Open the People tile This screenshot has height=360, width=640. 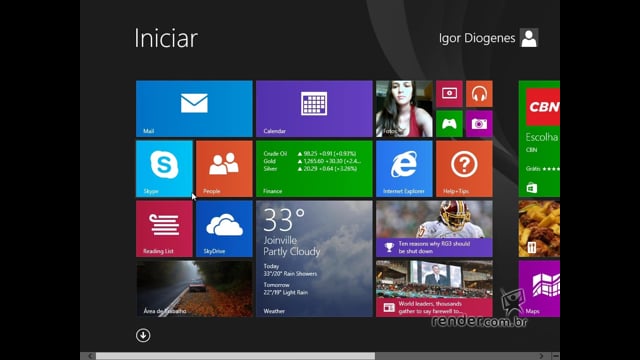tap(224, 169)
